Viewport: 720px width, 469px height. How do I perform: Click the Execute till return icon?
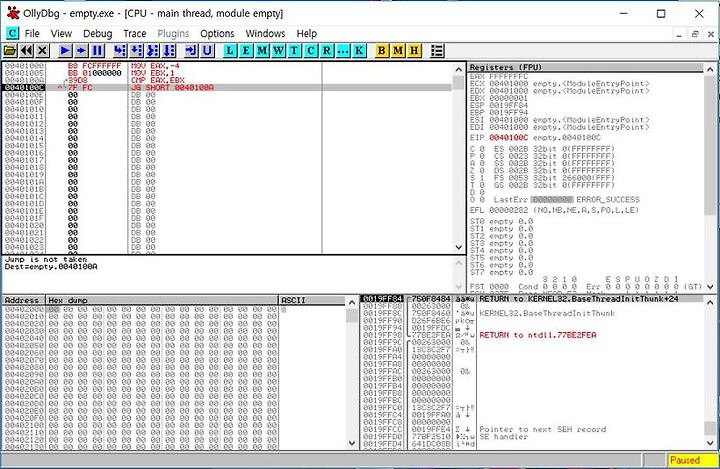[191, 51]
